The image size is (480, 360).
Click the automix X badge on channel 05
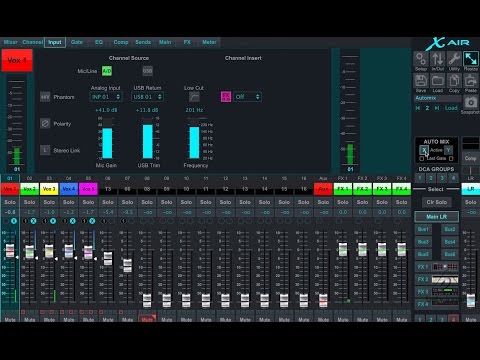92,221
